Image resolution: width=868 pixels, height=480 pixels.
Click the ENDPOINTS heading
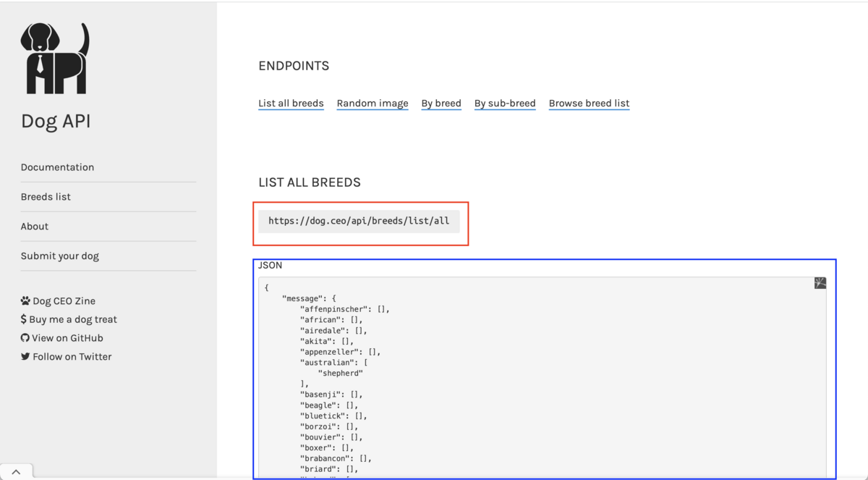[x=294, y=66]
